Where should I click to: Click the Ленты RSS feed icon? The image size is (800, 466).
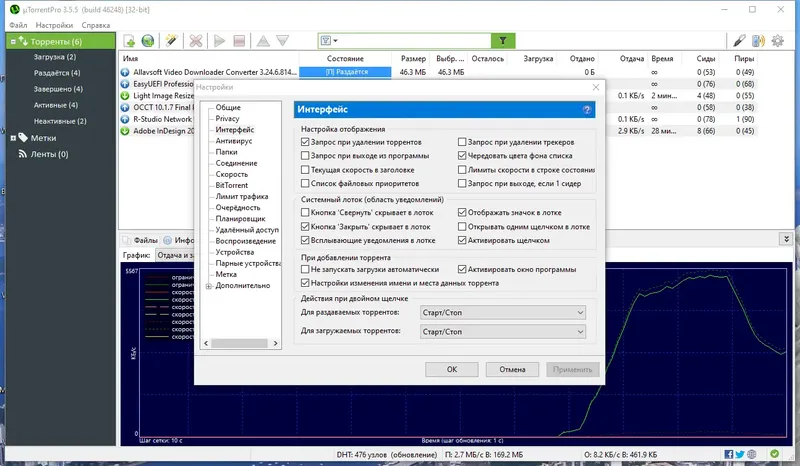(x=22, y=154)
